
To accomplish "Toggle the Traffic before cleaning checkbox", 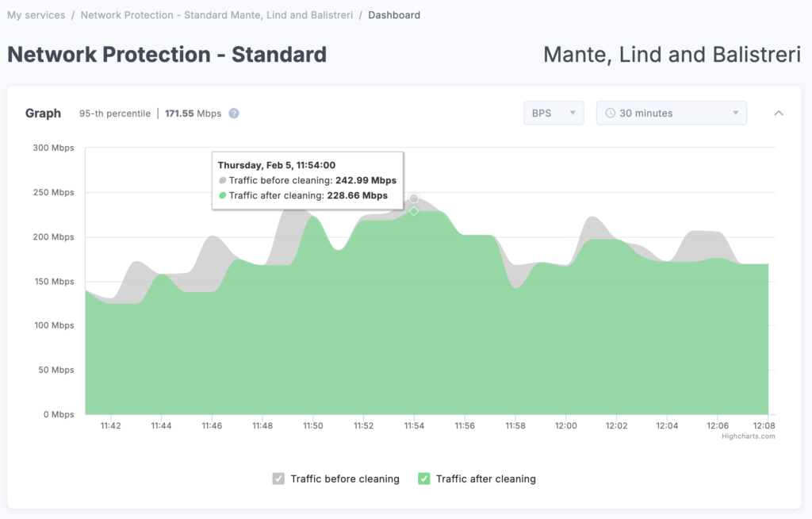I will (x=278, y=479).
